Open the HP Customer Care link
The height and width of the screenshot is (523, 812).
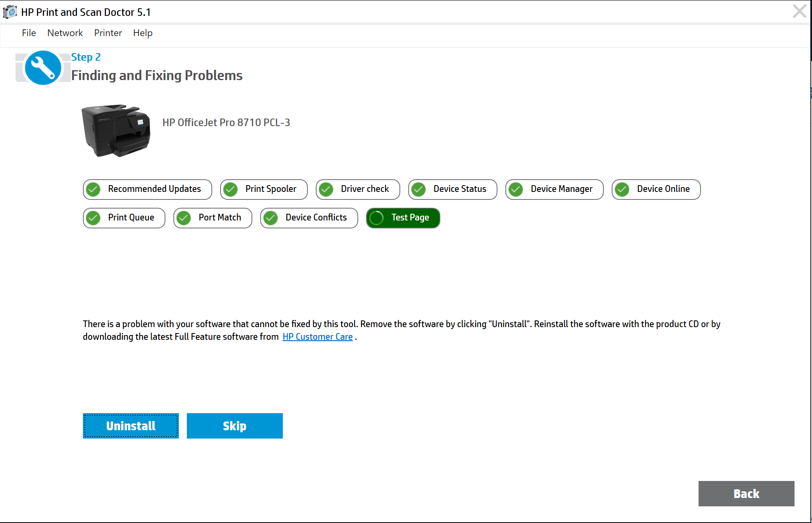317,337
